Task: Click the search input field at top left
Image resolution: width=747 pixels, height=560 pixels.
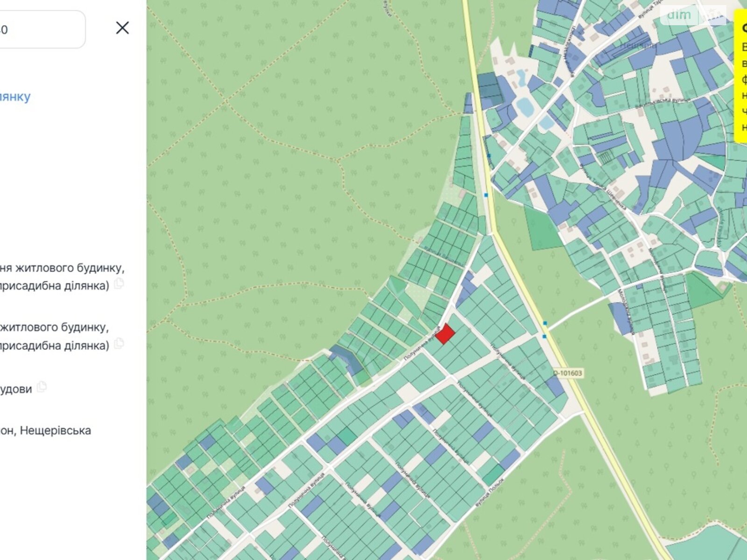Action: (42, 30)
